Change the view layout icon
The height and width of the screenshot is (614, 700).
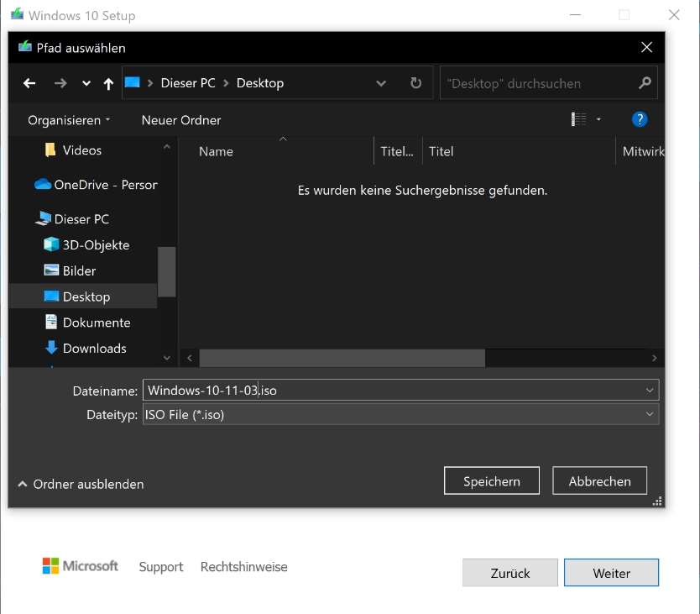[578, 119]
